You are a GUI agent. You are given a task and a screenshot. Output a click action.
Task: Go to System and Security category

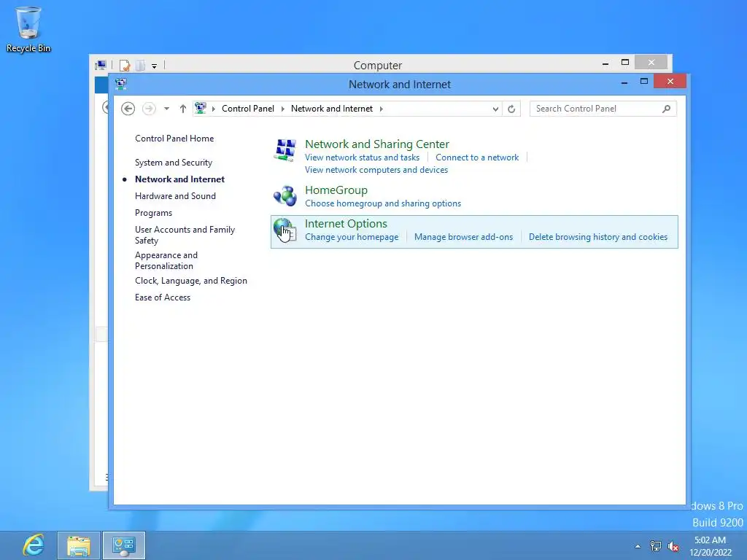click(x=174, y=163)
